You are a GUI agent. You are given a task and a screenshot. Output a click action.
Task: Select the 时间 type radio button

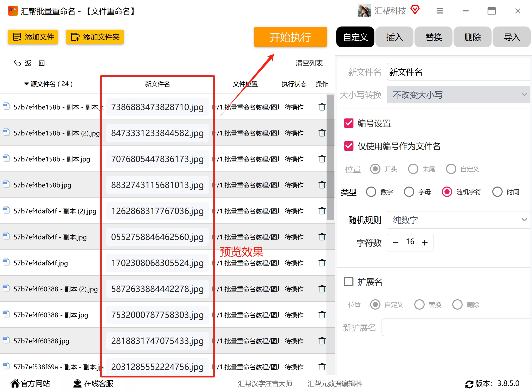(x=497, y=192)
